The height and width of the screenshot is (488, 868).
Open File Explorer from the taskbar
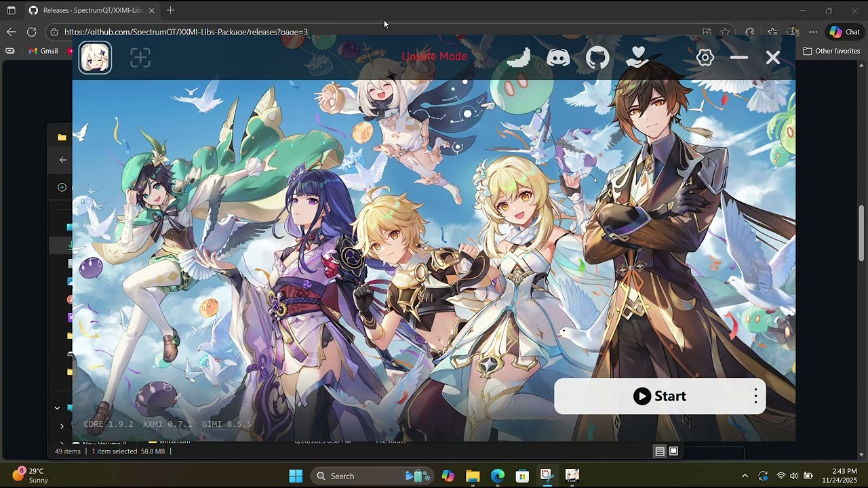pyautogui.click(x=473, y=476)
